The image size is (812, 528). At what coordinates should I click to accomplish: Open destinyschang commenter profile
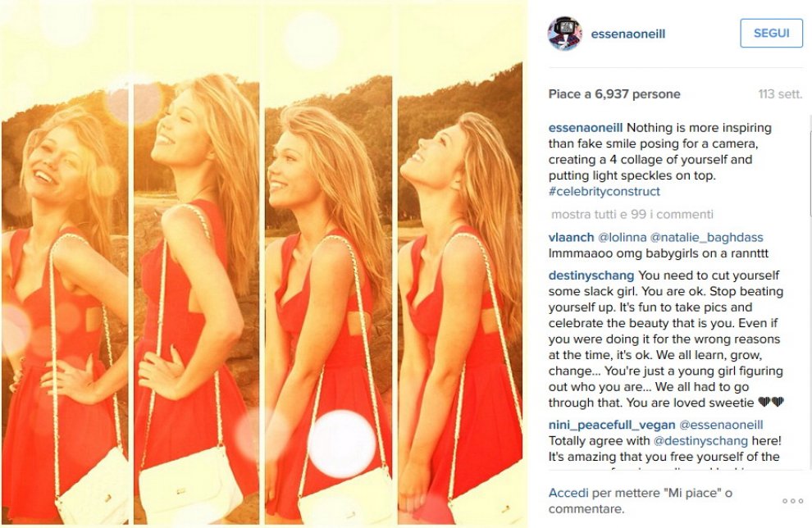click(x=591, y=275)
